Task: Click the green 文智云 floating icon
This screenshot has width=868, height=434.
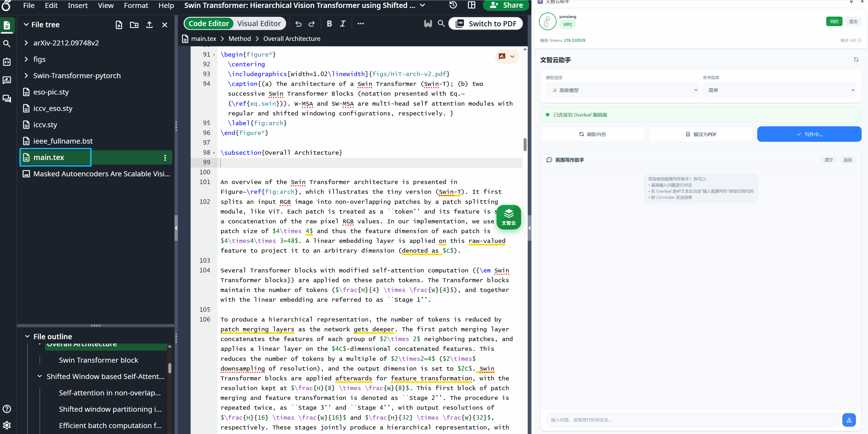Action: [x=508, y=217]
